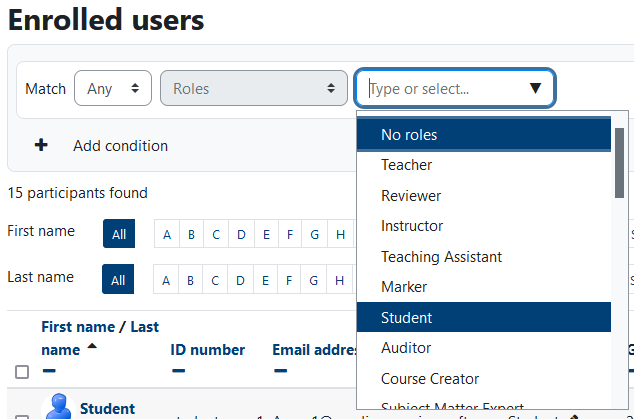Open the Roles filter type dropdown
The width and height of the screenshot is (634, 419).
(x=254, y=88)
